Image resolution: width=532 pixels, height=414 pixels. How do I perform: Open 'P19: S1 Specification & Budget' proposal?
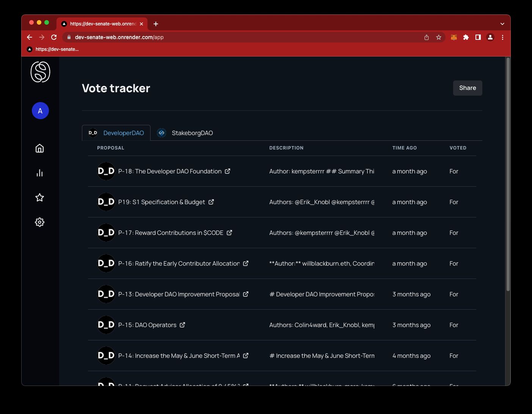(x=162, y=202)
